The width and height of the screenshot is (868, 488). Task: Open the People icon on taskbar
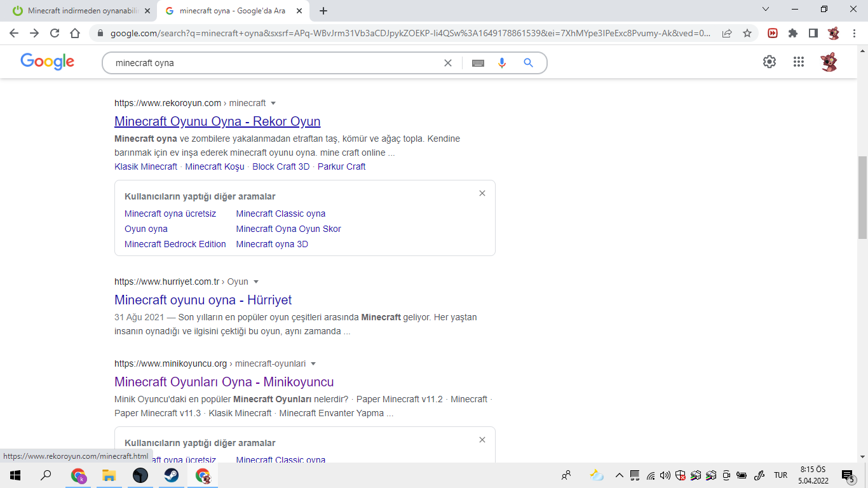(x=566, y=475)
